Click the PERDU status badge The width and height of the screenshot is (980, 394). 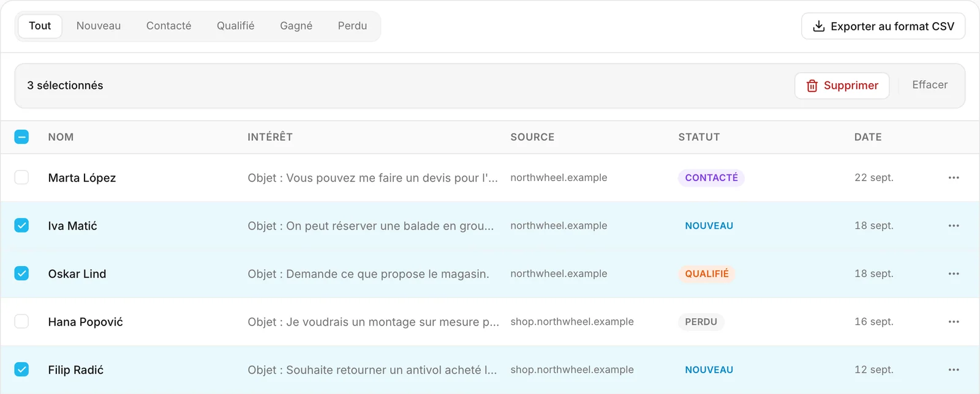[x=701, y=322]
